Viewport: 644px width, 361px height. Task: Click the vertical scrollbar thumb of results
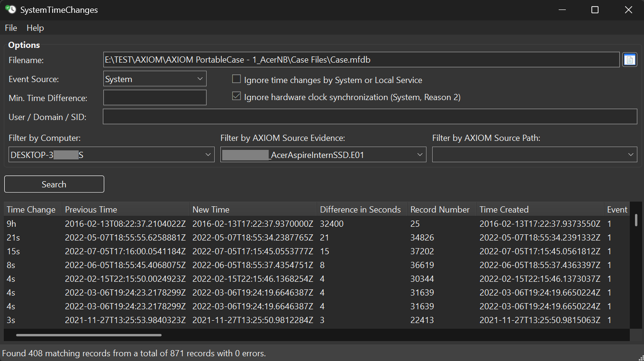pyautogui.click(x=636, y=220)
